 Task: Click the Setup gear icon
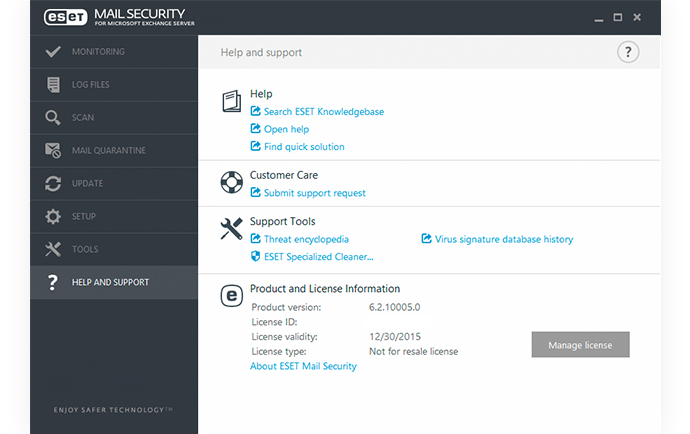(53, 217)
